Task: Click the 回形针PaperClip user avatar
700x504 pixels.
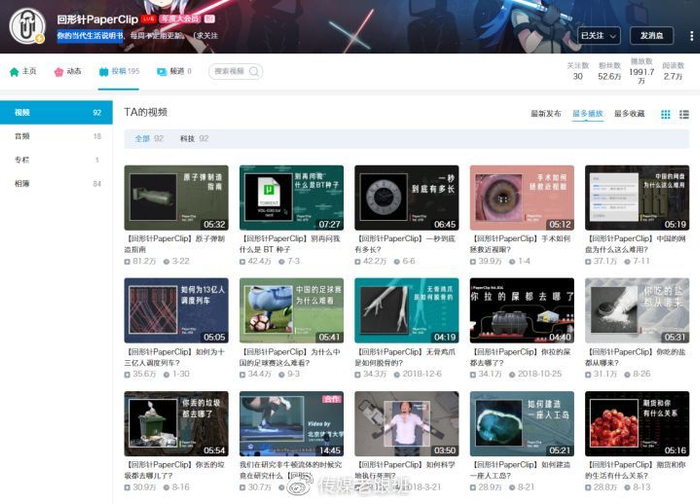Action: (27, 26)
